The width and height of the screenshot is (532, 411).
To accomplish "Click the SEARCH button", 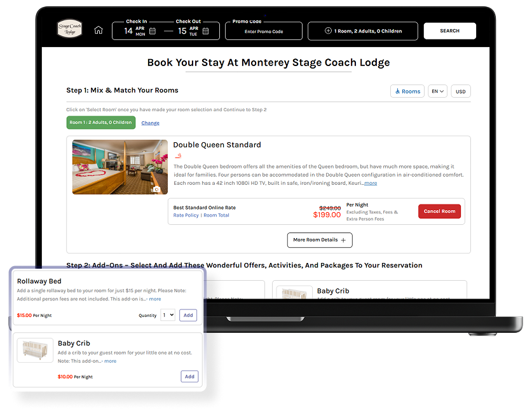I will (449, 31).
